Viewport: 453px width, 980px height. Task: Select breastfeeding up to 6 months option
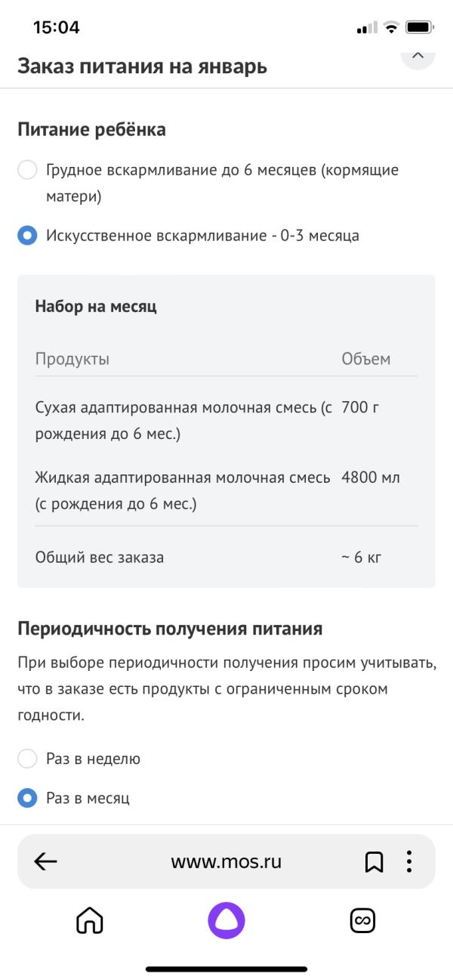[27, 170]
